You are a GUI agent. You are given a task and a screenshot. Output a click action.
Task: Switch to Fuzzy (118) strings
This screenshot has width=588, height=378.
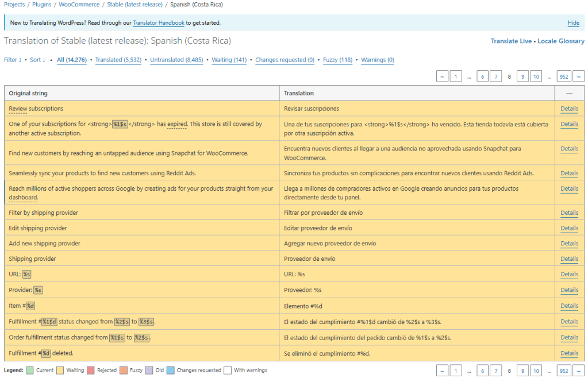coord(337,60)
